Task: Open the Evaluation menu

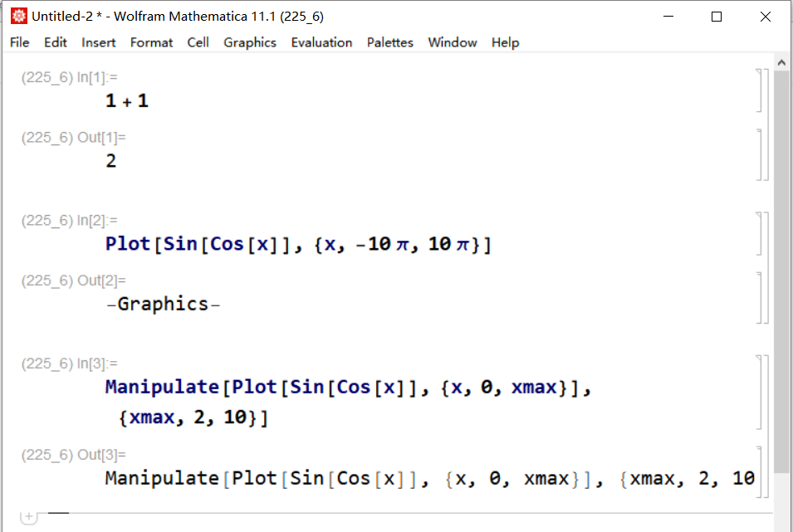Action: 321,42
